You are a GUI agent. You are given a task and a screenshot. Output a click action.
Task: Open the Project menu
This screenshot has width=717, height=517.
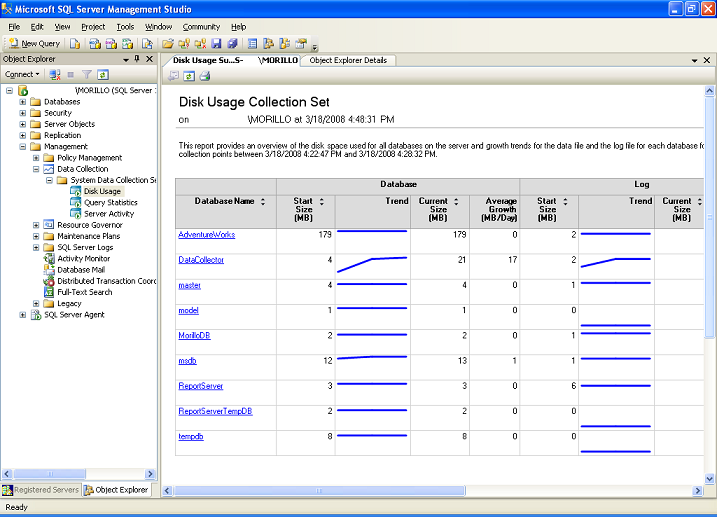(x=93, y=27)
